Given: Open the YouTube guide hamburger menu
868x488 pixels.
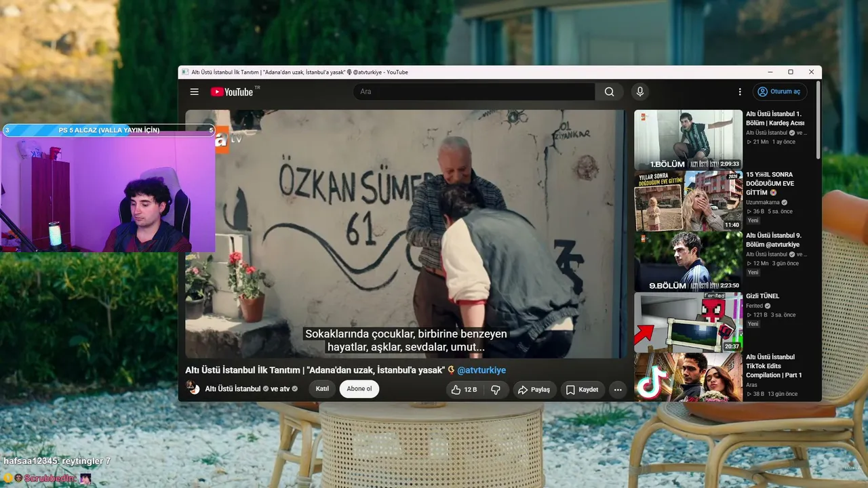Looking at the screenshot, I should (x=195, y=92).
